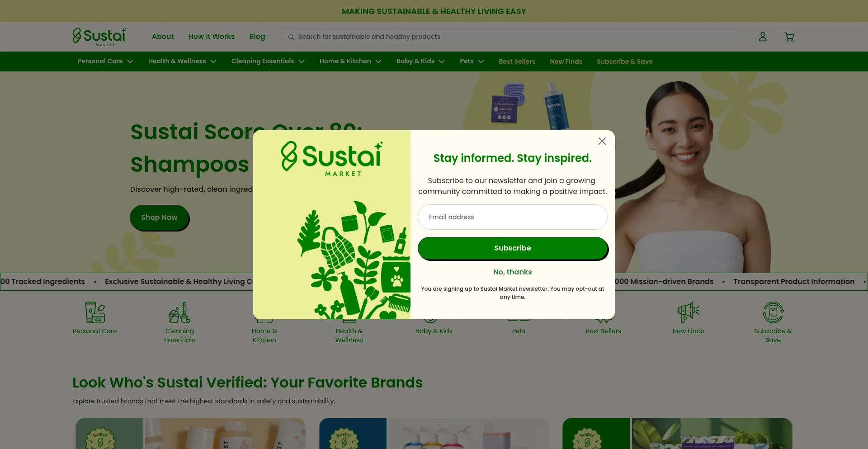
Task: Open the Best Sellers menu item
Action: tap(517, 61)
